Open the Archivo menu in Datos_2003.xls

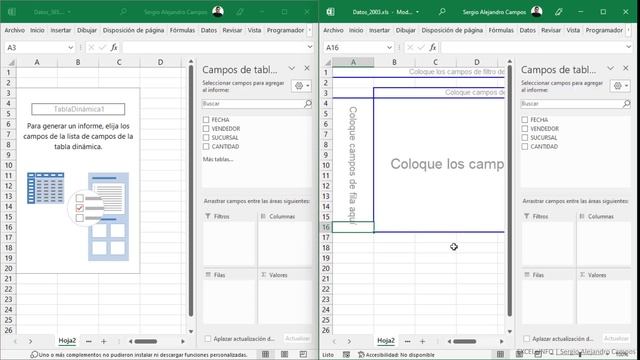pos(333,30)
